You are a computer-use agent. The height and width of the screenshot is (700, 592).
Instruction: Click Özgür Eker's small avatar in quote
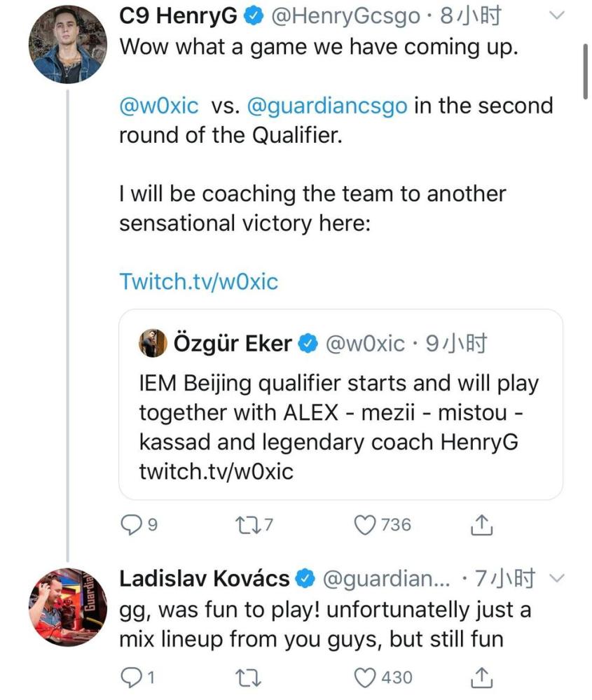tap(153, 344)
